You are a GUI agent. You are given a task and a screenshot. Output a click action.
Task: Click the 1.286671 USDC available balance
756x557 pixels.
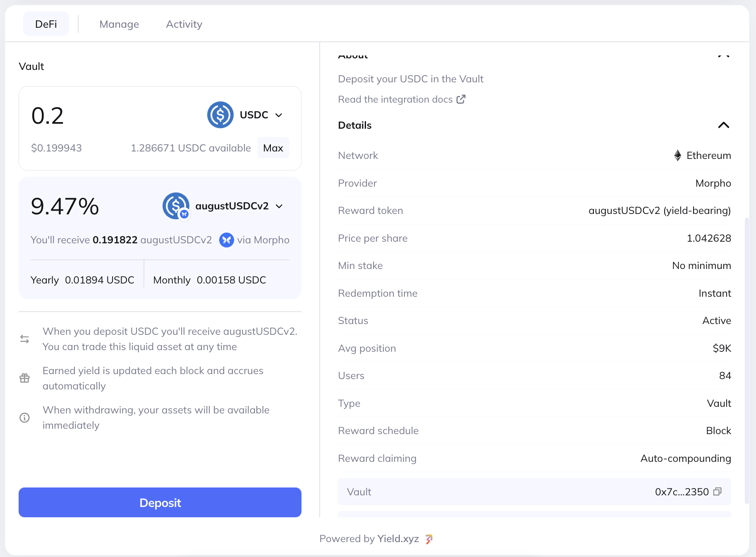click(191, 148)
